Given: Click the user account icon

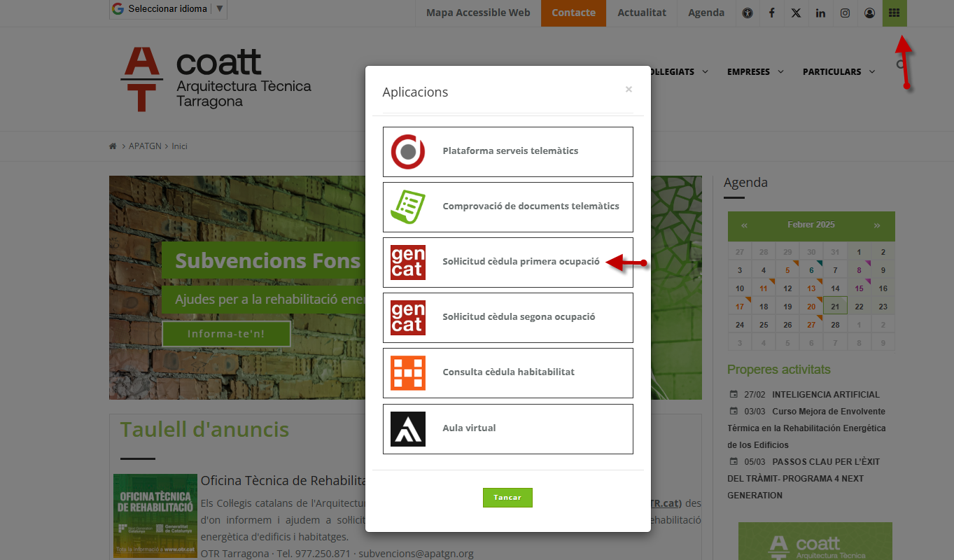Looking at the screenshot, I should pyautogui.click(x=869, y=13).
